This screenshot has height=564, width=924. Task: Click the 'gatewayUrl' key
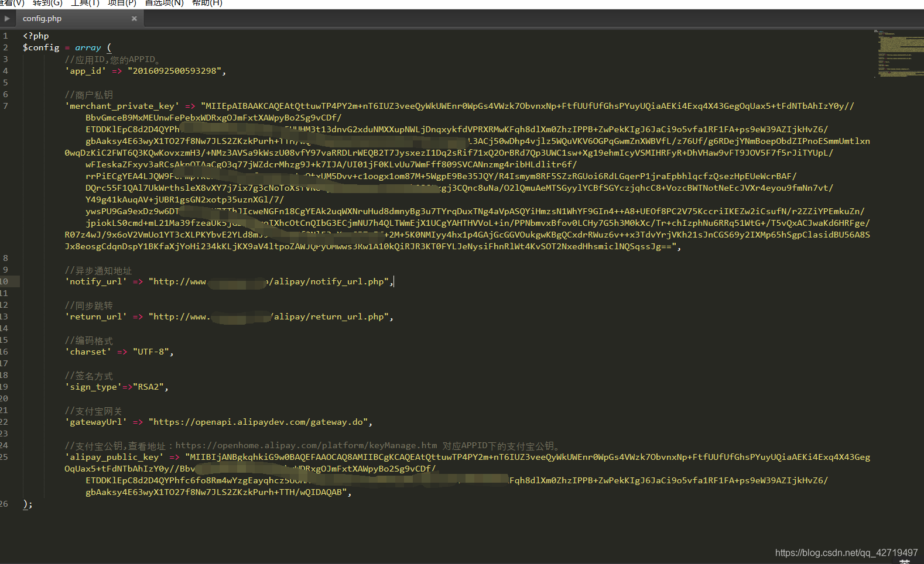(96, 422)
